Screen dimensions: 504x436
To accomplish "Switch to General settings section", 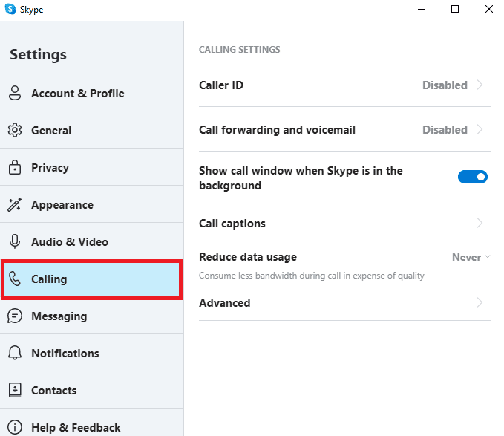I will click(x=92, y=130).
